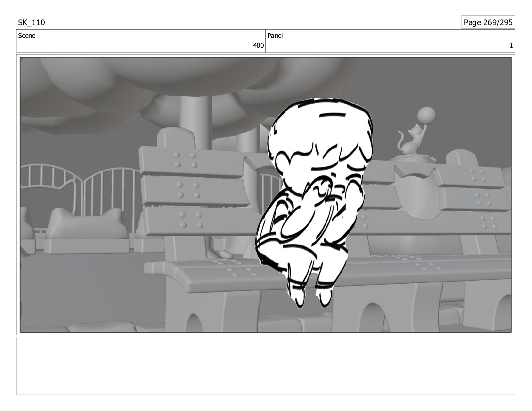Click the empty notes box below panel
Viewport: 532px width, 411px height.
coord(266,366)
